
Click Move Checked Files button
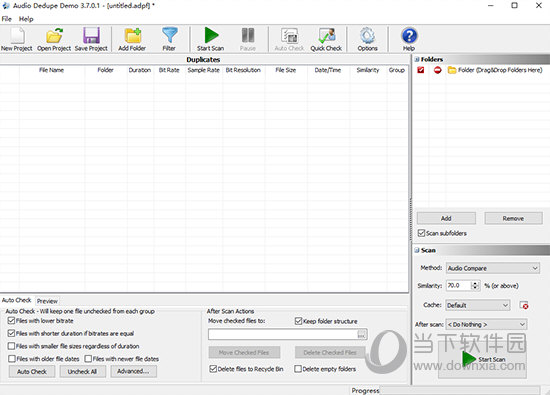click(x=244, y=353)
